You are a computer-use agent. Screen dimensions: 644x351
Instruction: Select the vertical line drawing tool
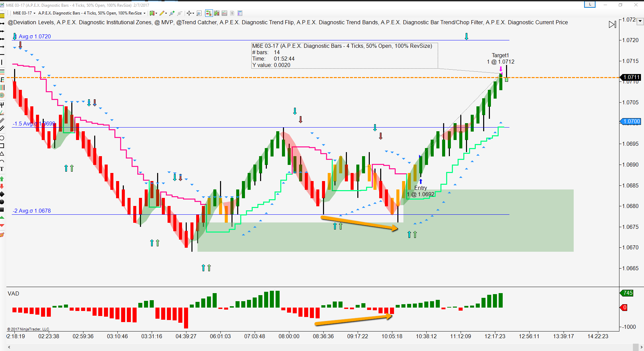(x=2, y=62)
